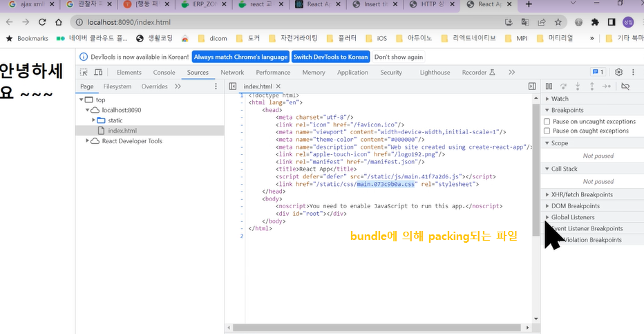This screenshot has height=334, width=644.
Task: Open DevTools settings gear
Action: click(x=618, y=73)
